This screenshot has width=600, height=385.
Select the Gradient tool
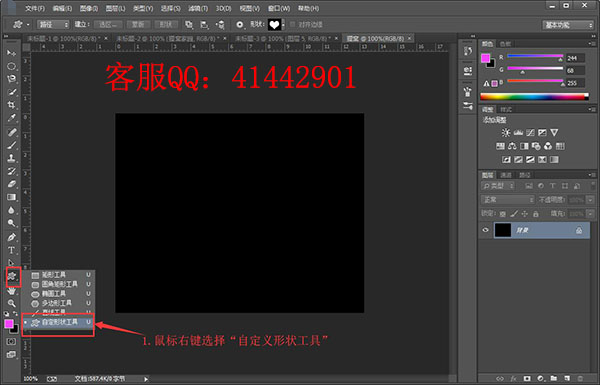pos(11,197)
